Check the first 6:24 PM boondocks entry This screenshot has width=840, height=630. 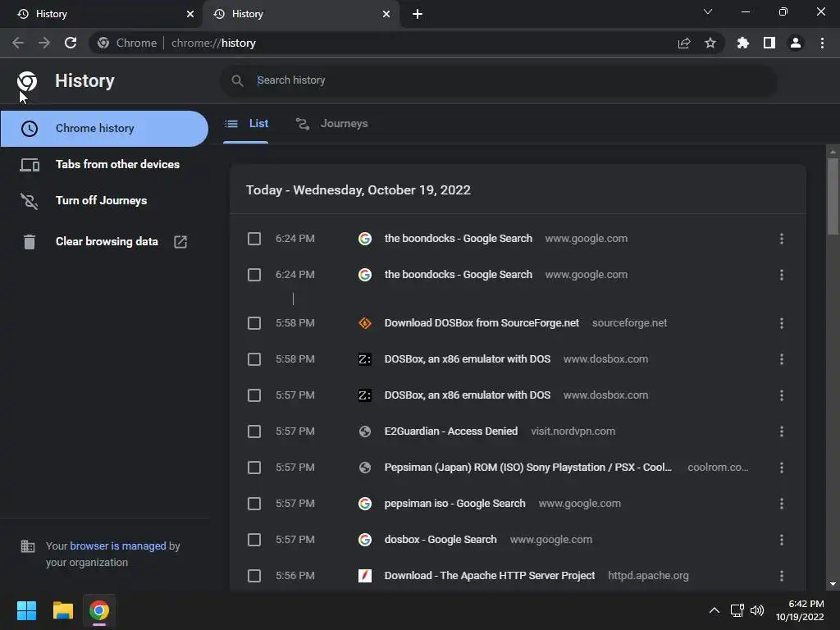point(254,239)
